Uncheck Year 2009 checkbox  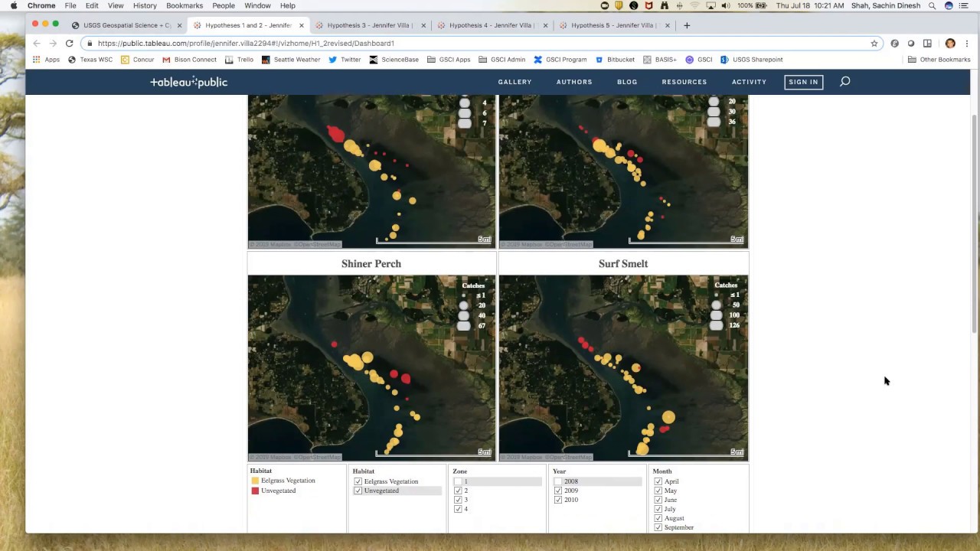[x=557, y=491]
